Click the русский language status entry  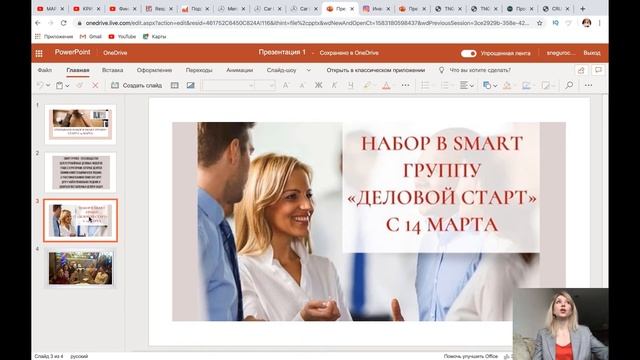click(79, 356)
